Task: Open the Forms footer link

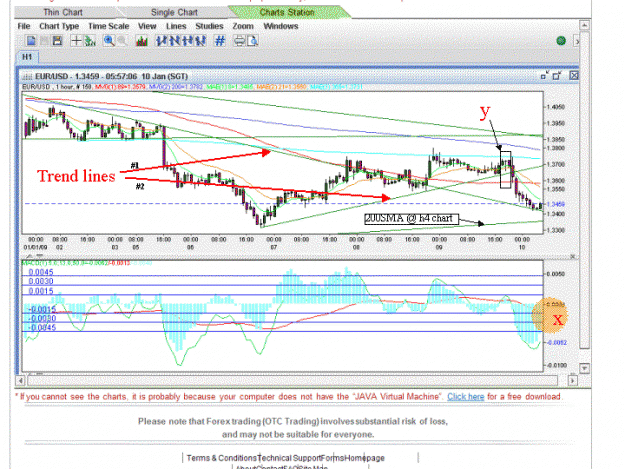Action: point(332,458)
